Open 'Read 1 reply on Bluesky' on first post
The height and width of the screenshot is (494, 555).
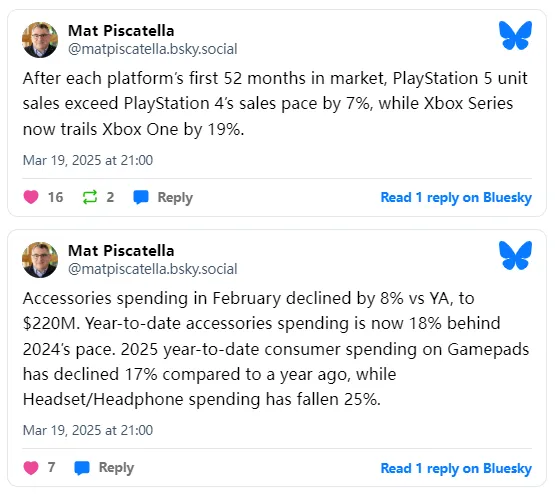[456, 197]
